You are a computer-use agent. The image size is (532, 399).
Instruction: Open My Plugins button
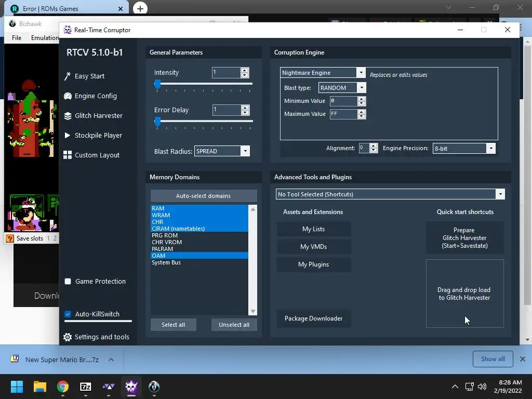pos(314,264)
